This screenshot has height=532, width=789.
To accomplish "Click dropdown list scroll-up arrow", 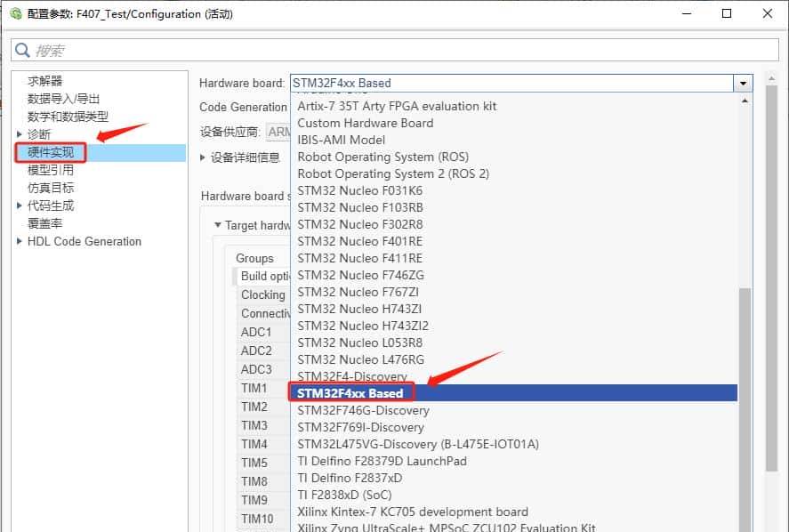I will pyautogui.click(x=745, y=101).
